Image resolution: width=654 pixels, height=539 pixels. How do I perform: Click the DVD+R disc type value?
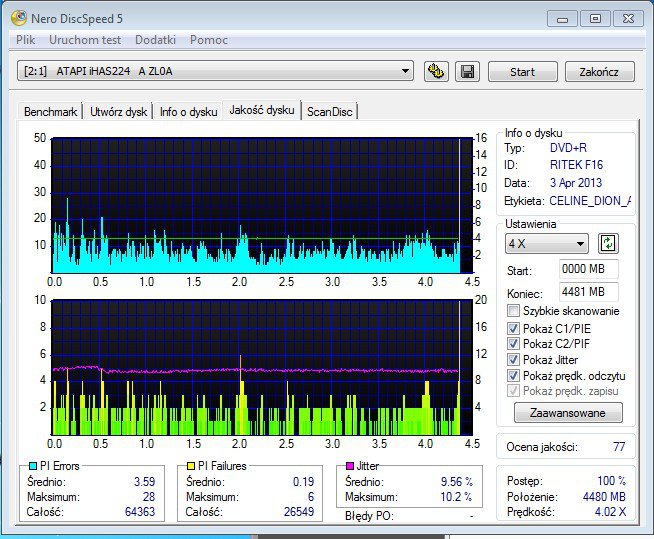coord(568,148)
